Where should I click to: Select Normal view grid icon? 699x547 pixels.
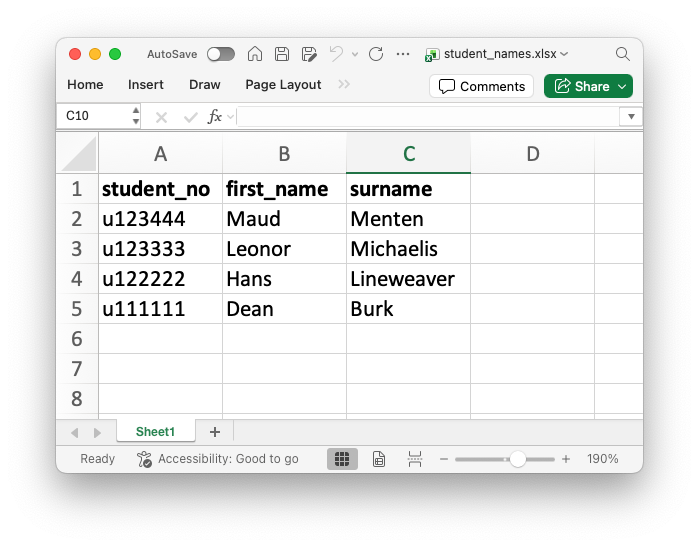342,459
